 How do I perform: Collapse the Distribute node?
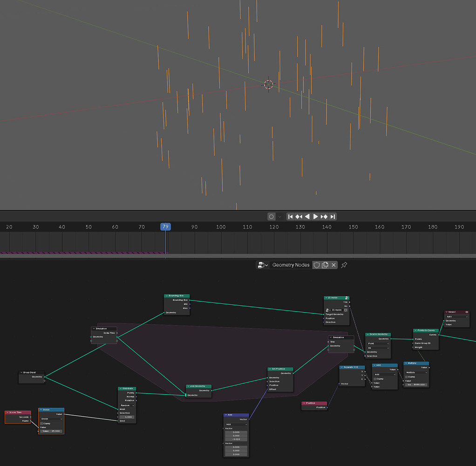(121, 389)
